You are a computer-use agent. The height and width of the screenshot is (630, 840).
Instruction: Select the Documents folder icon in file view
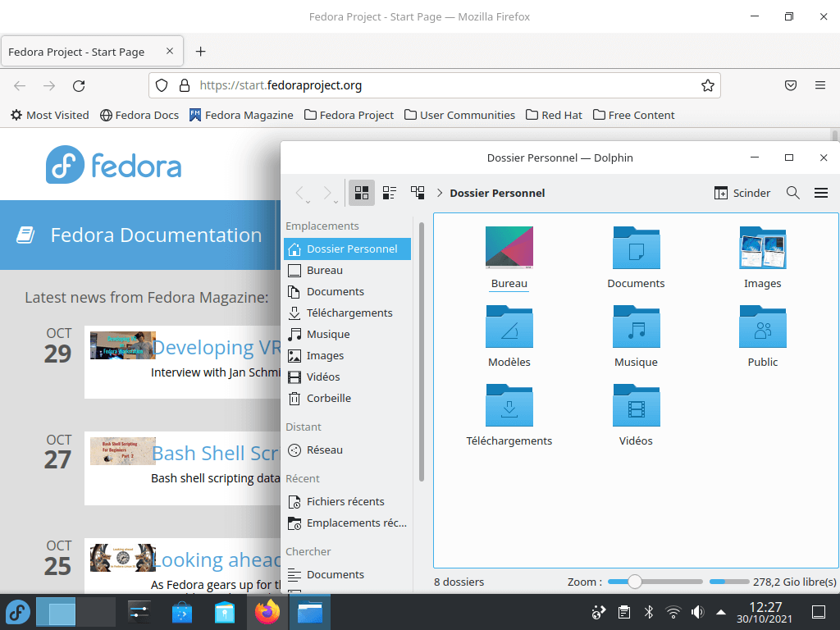point(636,248)
